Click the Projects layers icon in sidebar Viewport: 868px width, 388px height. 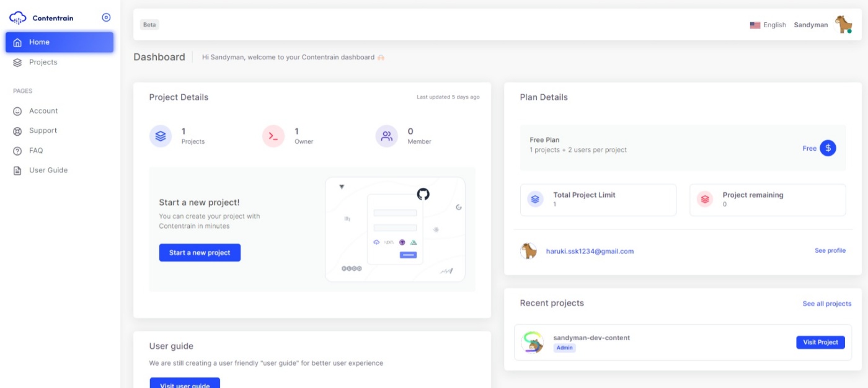[x=17, y=63]
